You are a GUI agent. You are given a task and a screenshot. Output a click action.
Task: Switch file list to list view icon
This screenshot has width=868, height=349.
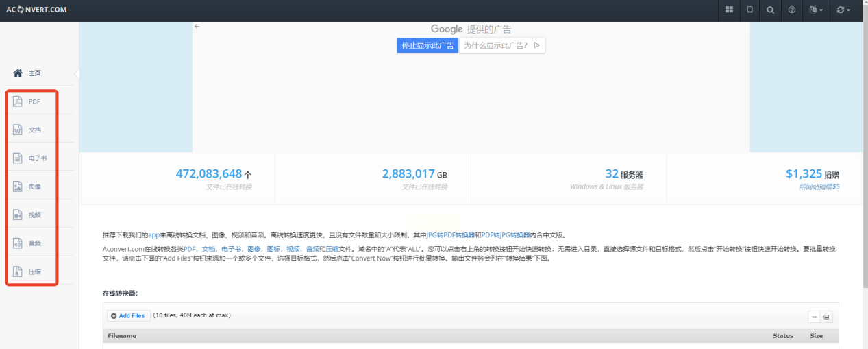point(814,317)
